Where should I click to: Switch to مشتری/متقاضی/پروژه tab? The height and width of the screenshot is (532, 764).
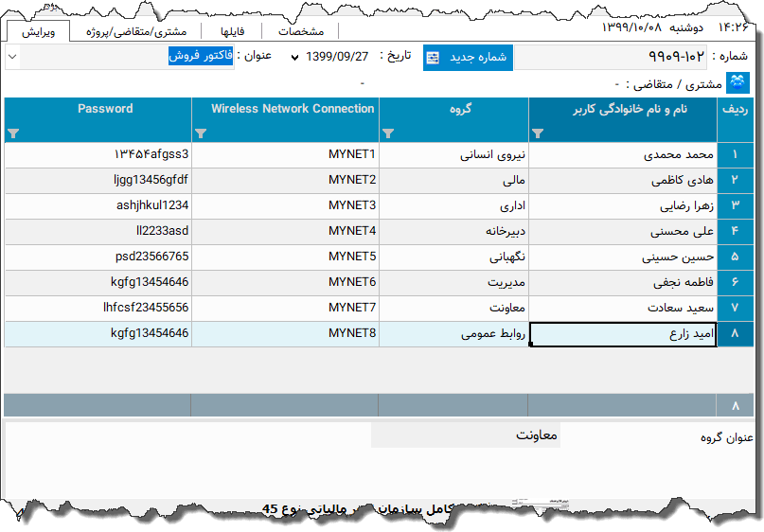(x=136, y=32)
